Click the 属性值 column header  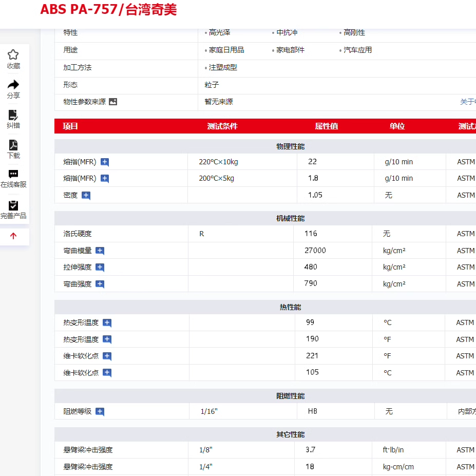coord(327,126)
